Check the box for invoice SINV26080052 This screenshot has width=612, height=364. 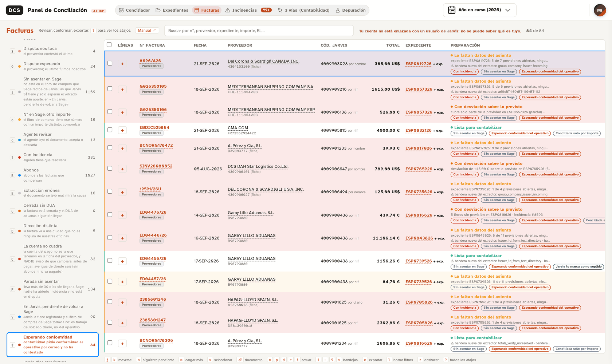click(110, 169)
